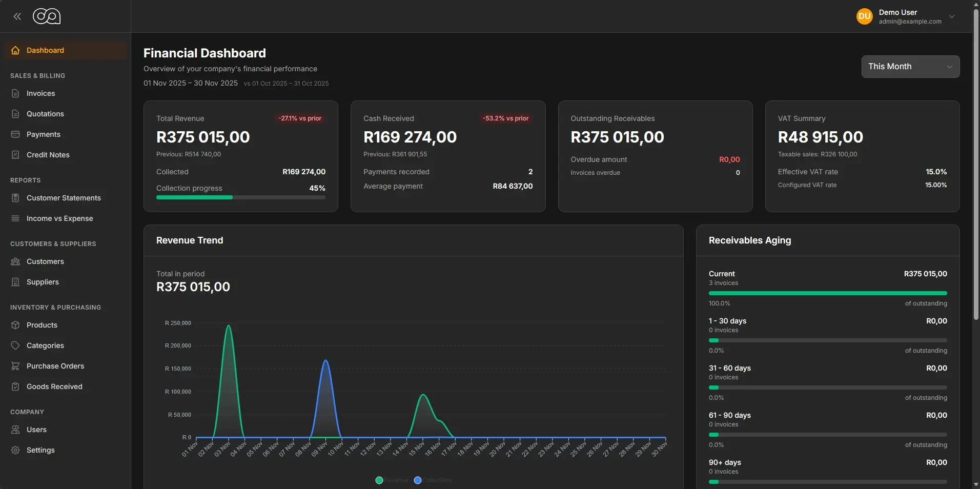
Task: Click the Products box icon
Action: [15, 325]
